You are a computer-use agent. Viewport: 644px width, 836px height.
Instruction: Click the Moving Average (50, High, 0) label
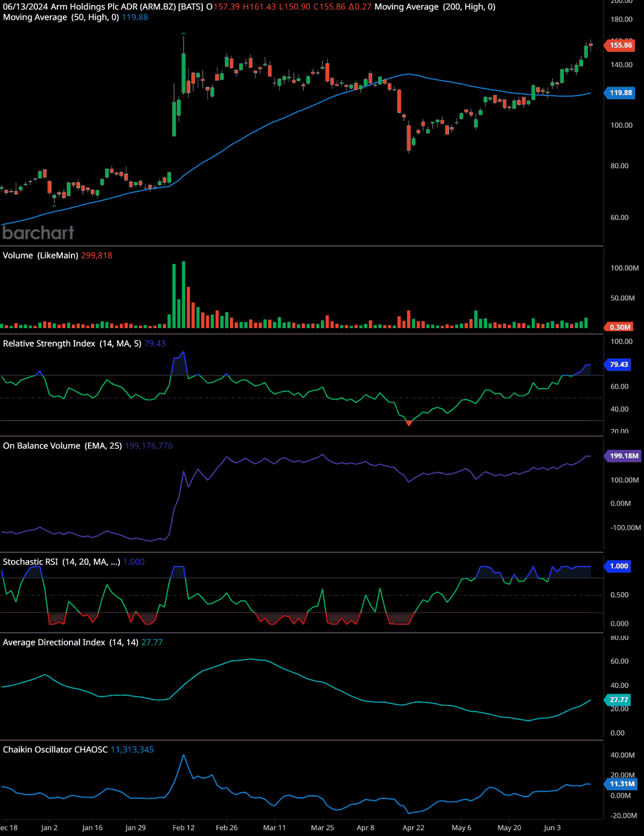[61, 17]
